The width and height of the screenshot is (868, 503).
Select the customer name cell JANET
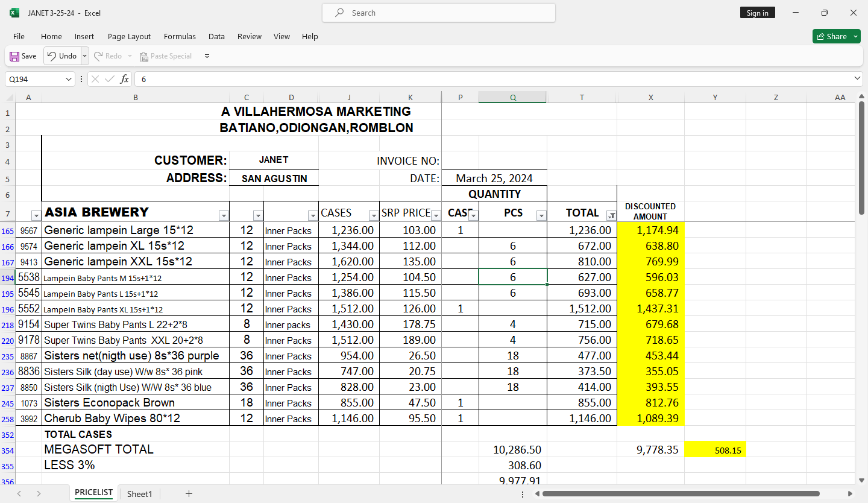pos(274,160)
